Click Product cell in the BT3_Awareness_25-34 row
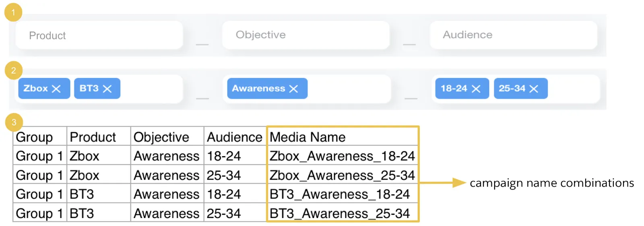Image resolution: width=644 pixels, height=226 pixels. click(x=99, y=213)
